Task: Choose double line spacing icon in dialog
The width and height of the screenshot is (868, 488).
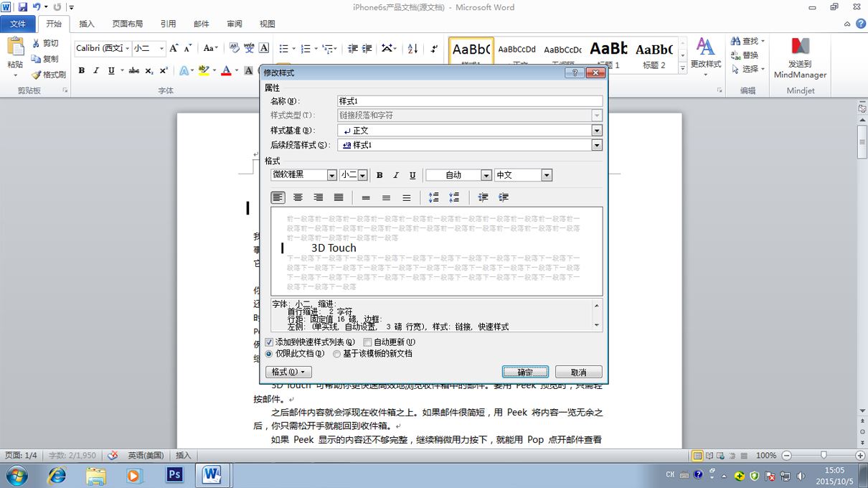Action: [406, 197]
